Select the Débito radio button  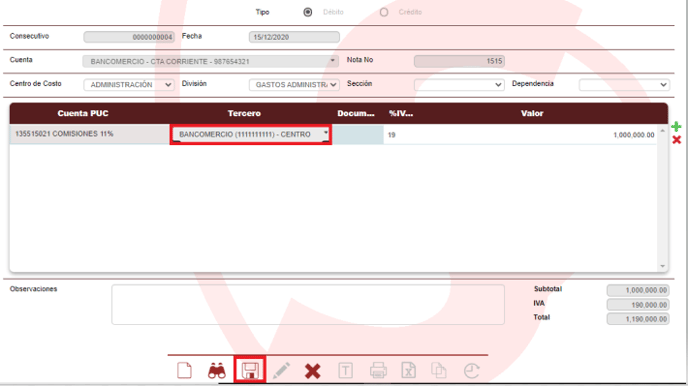[308, 12]
